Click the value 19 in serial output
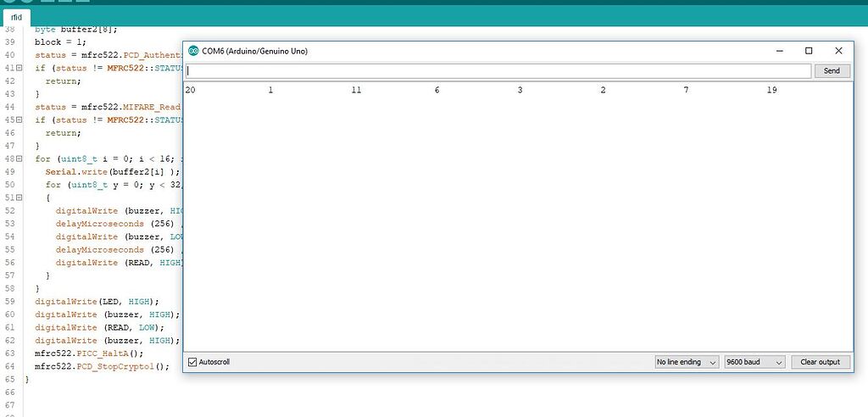Screen dimensions: 868x417 [771, 90]
